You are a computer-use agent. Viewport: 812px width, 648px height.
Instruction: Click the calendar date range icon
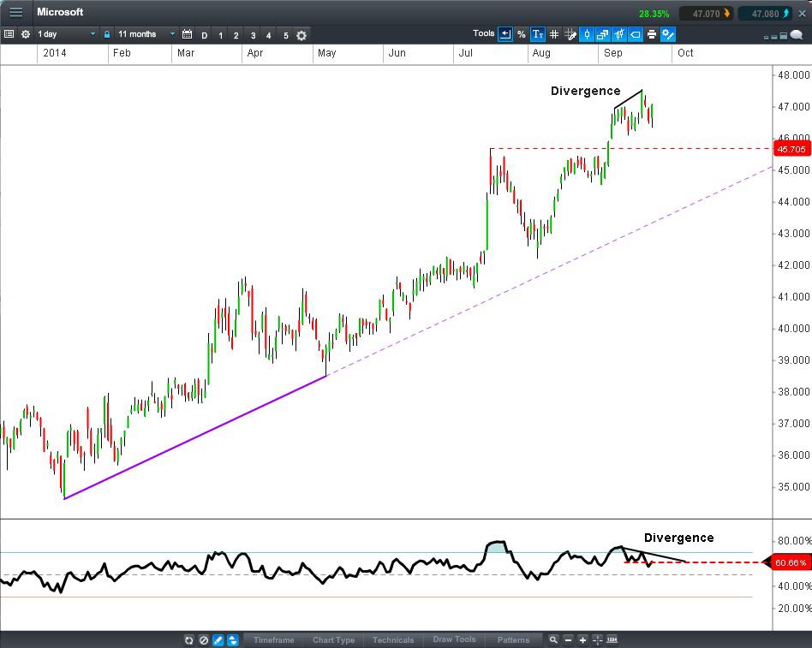point(188,34)
